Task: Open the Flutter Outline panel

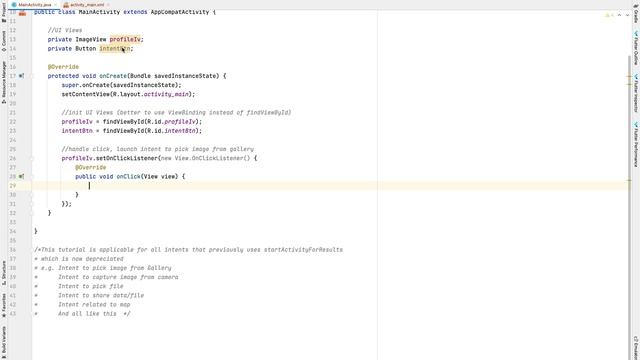Action: 636,48
